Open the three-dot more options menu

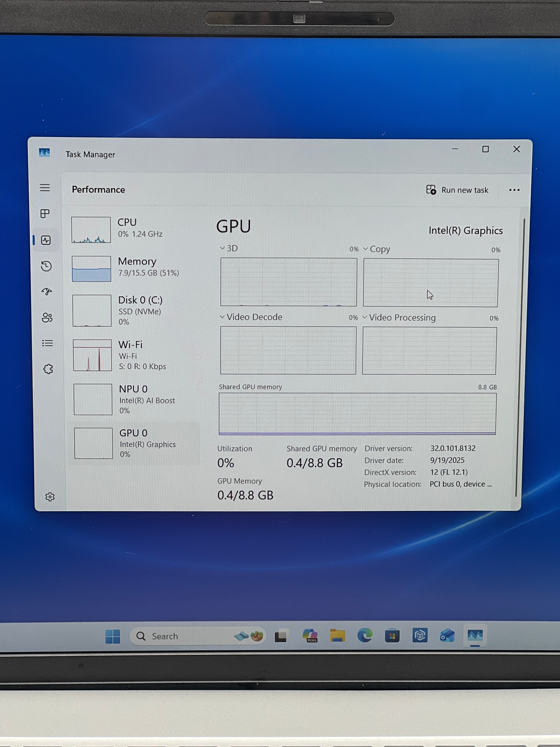coord(514,190)
